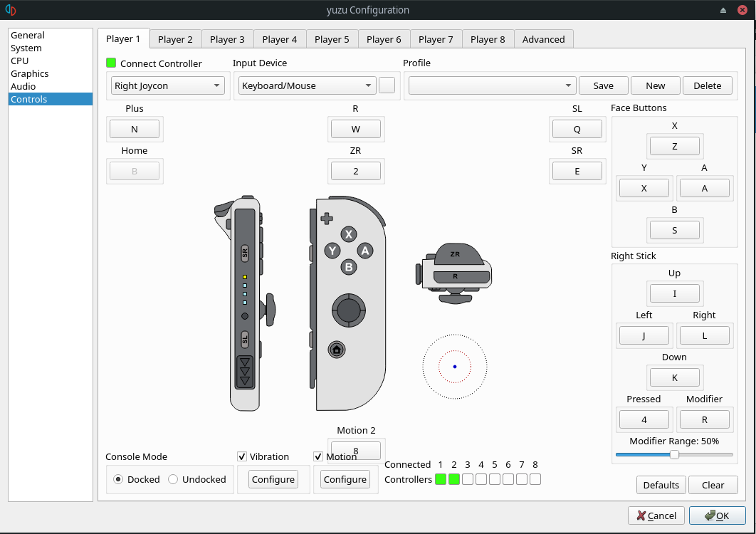The width and height of the screenshot is (756, 534).
Task: Click the ZR mapping button 2
Action: 356,171
